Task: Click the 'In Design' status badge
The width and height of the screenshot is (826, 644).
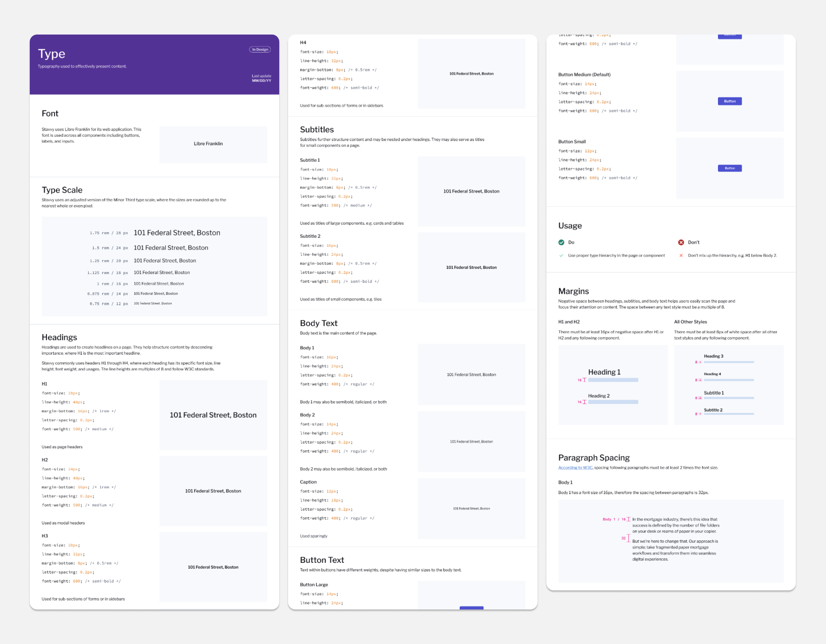Action: coord(260,50)
